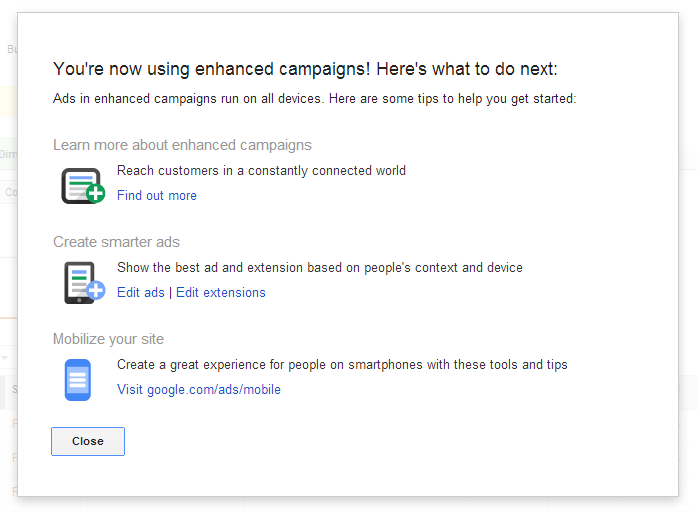Click the Reach customers in connected world text

coord(261,171)
